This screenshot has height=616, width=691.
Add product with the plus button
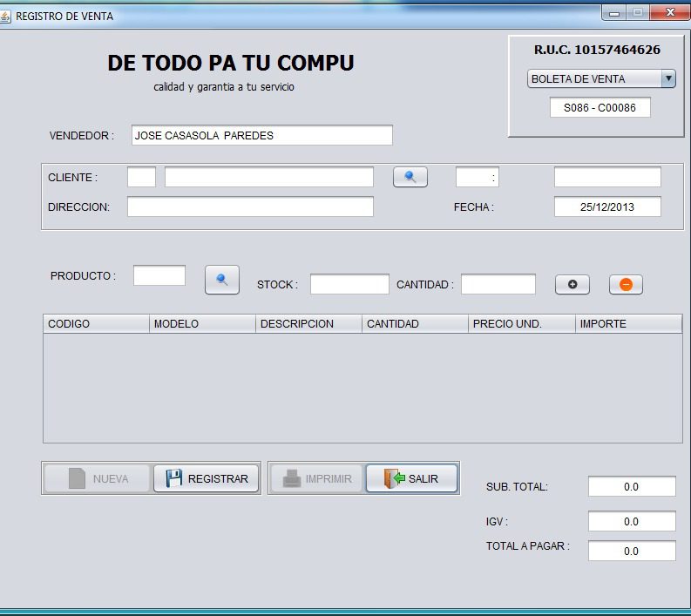click(x=572, y=284)
